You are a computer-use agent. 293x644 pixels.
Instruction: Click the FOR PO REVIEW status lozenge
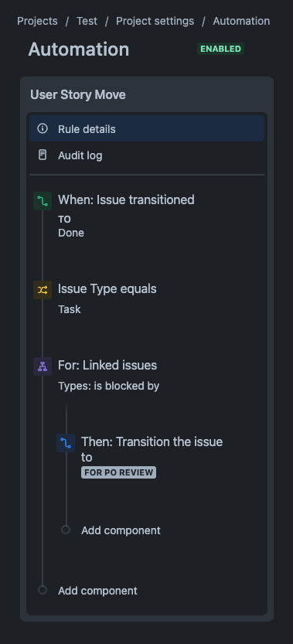[119, 472]
